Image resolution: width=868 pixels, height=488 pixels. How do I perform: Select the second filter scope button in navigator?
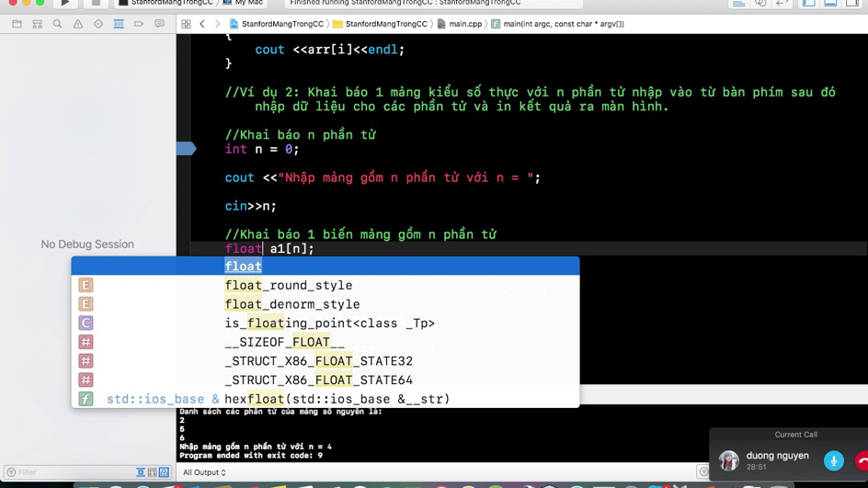(153, 472)
